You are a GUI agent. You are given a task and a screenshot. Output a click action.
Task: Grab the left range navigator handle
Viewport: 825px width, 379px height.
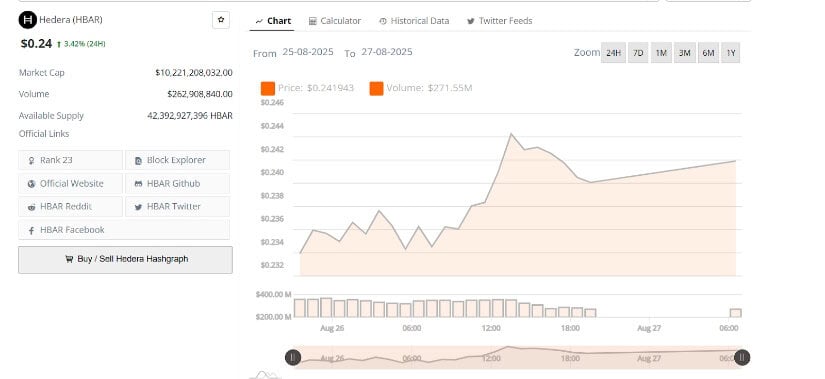click(293, 357)
